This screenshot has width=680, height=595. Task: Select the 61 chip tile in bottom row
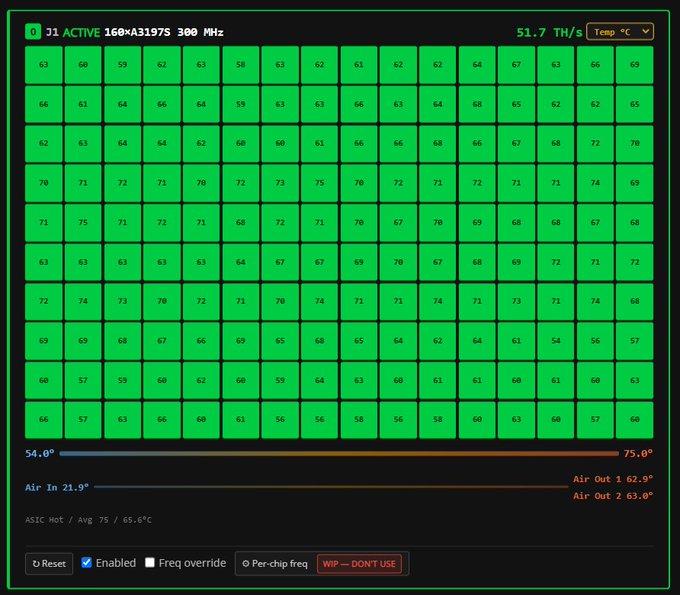tap(241, 419)
